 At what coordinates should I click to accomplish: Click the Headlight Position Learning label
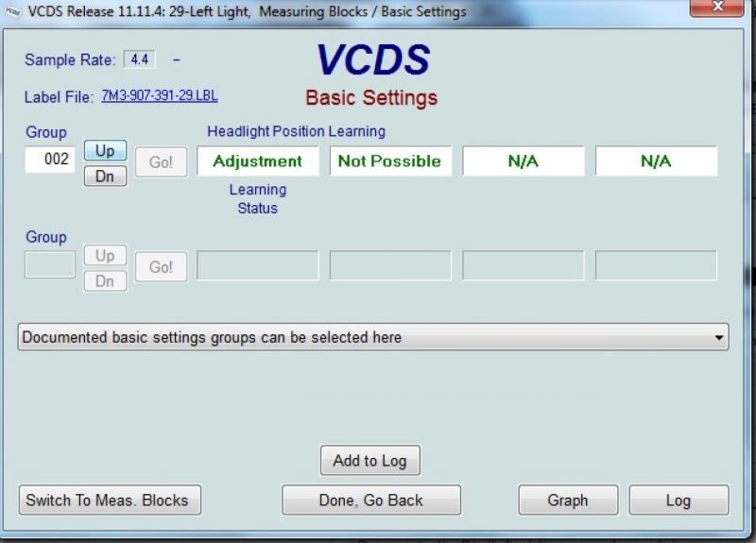pyautogui.click(x=296, y=131)
